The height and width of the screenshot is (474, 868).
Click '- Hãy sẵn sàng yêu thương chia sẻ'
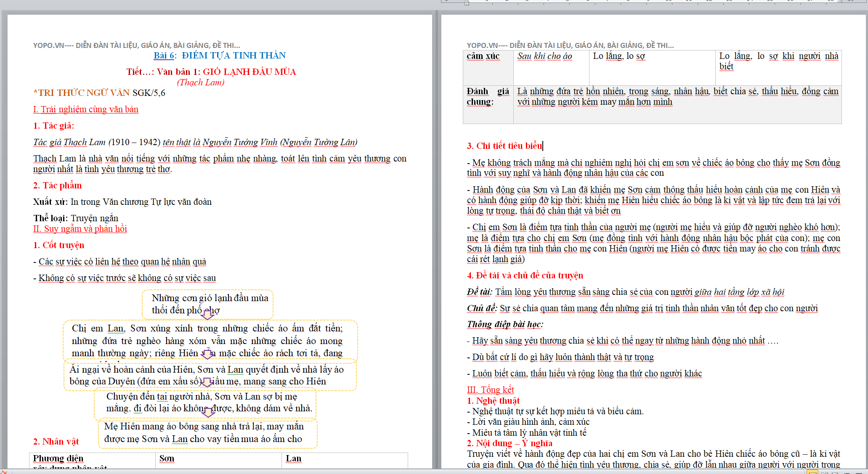(623, 341)
